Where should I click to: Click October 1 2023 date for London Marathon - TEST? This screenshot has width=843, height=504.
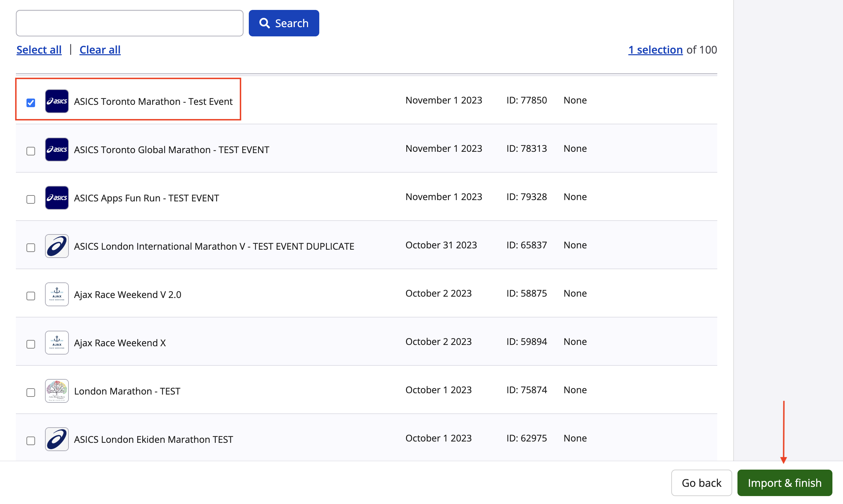coord(438,390)
